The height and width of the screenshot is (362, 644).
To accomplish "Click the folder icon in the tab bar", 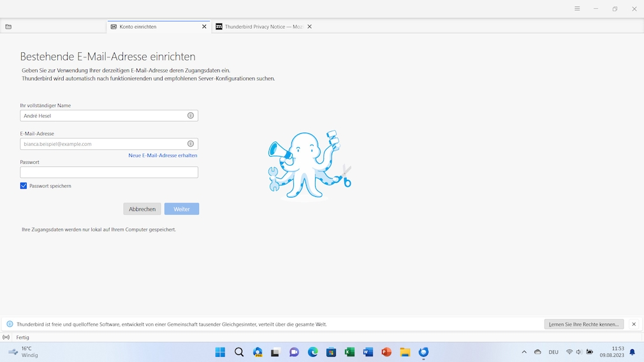I will point(8,27).
